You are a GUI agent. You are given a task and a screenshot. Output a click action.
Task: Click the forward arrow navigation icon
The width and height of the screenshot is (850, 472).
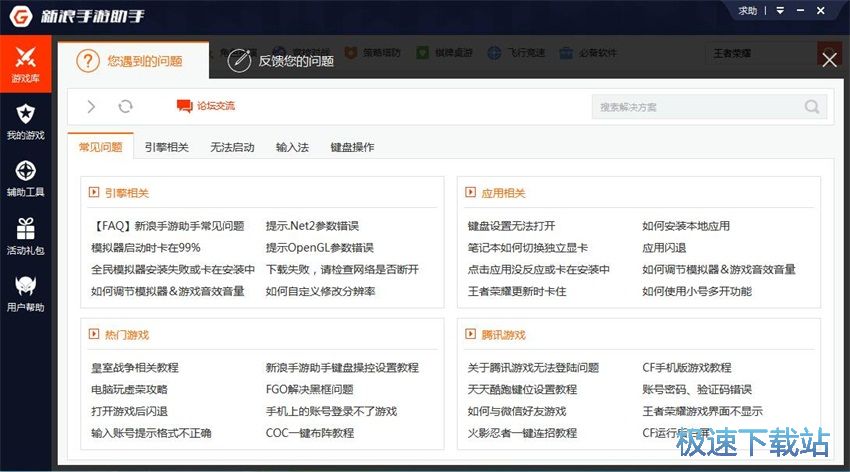pos(91,106)
